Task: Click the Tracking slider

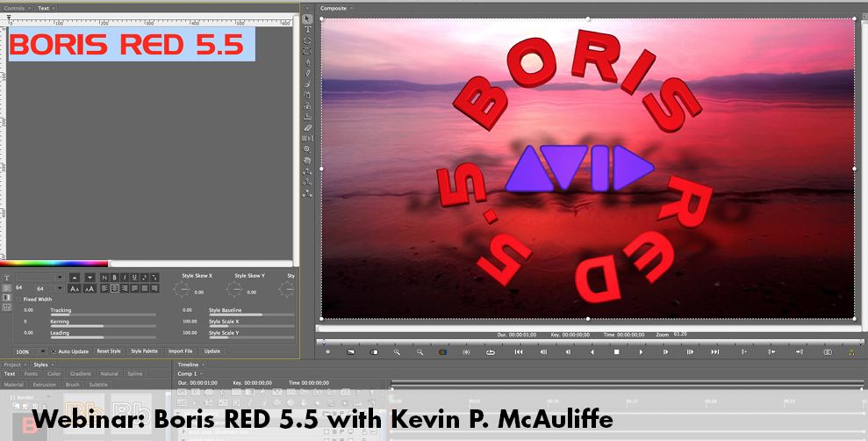Action: tap(103, 314)
